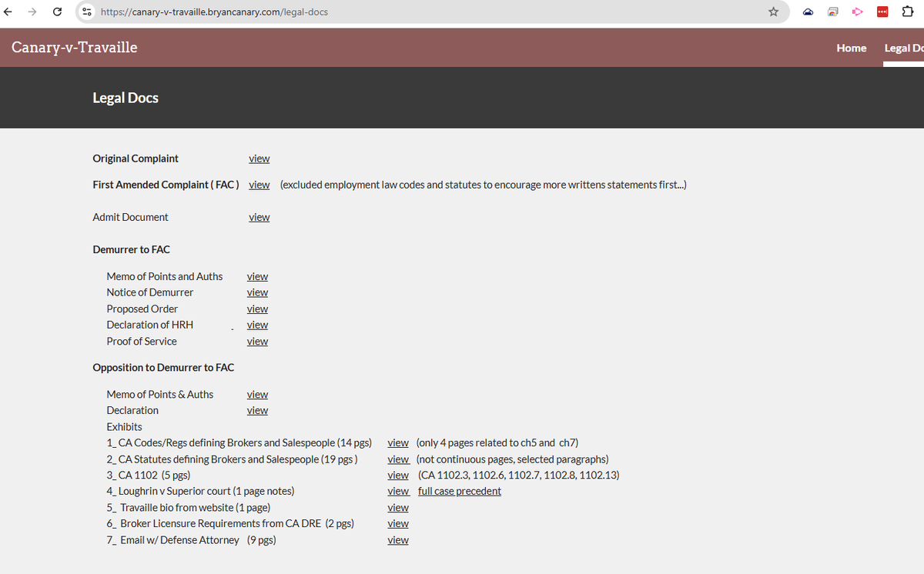The image size is (924, 574).
Task: Select the Legal Docs navigation tab
Action: [x=904, y=48]
